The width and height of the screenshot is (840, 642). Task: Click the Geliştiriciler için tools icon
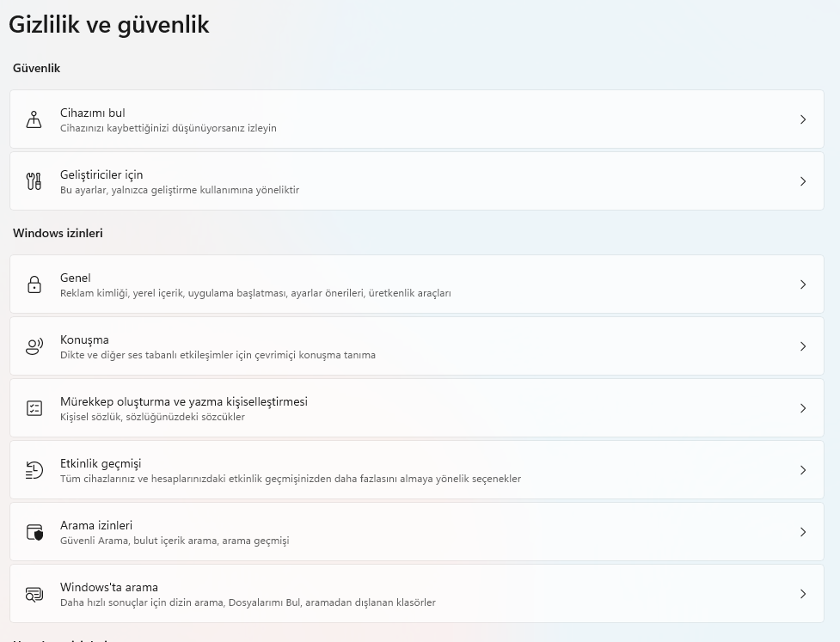(x=34, y=181)
